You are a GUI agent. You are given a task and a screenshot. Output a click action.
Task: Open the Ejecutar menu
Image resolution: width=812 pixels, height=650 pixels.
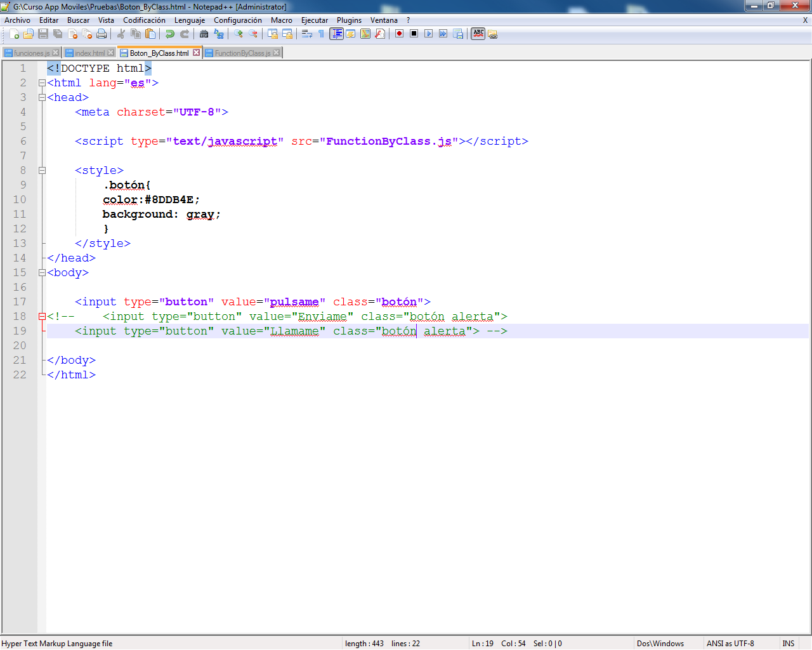(315, 20)
